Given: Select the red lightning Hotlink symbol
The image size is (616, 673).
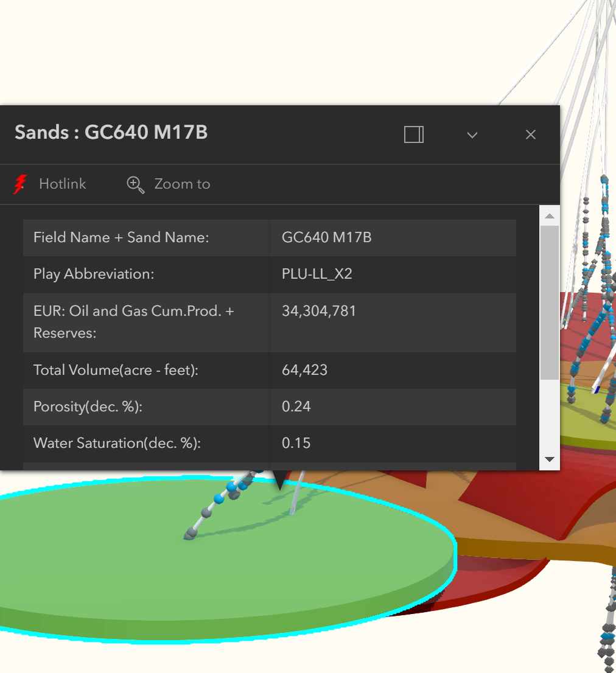Looking at the screenshot, I should [19, 184].
